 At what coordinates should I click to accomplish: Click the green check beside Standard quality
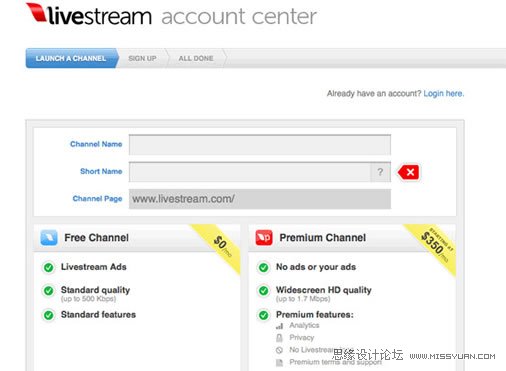[49, 291]
